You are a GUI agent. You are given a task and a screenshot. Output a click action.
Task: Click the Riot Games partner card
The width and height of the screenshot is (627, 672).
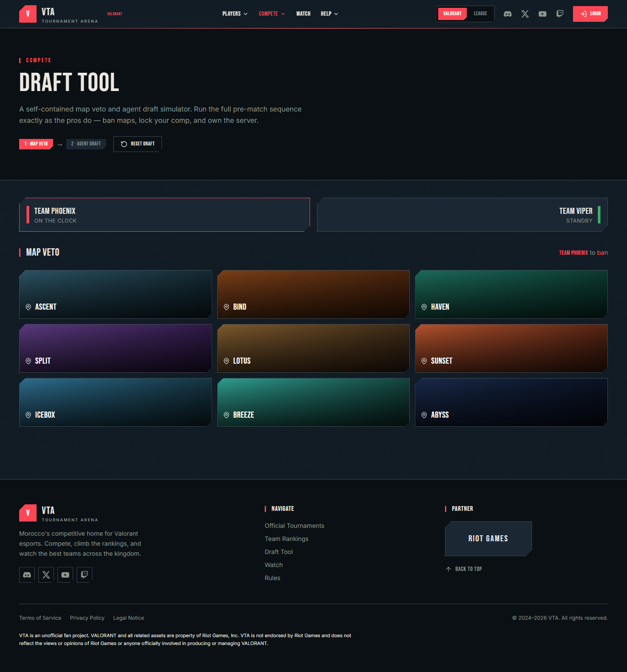489,539
